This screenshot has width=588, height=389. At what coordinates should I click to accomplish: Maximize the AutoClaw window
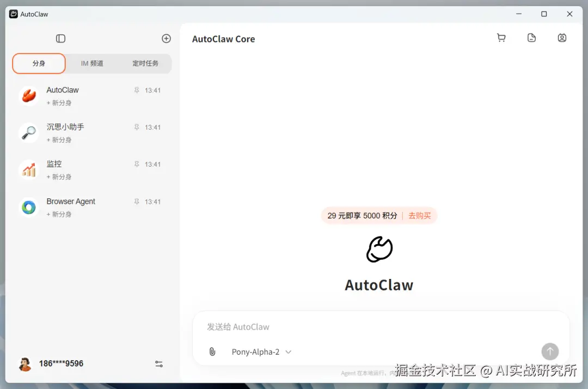point(544,14)
